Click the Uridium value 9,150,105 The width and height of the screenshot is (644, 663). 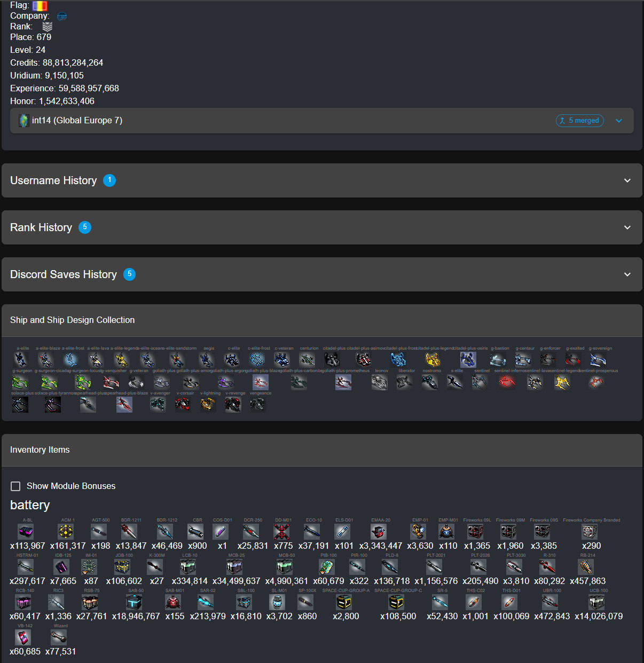tap(64, 76)
